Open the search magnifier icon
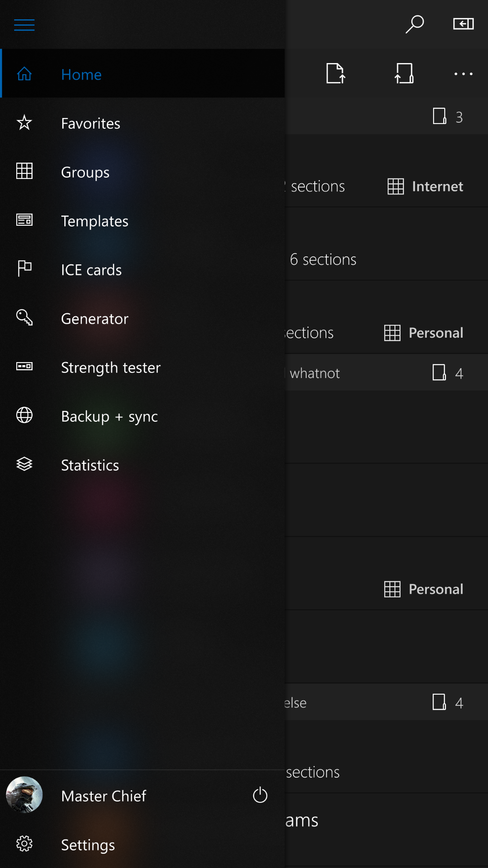 pyautogui.click(x=414, y=24)
